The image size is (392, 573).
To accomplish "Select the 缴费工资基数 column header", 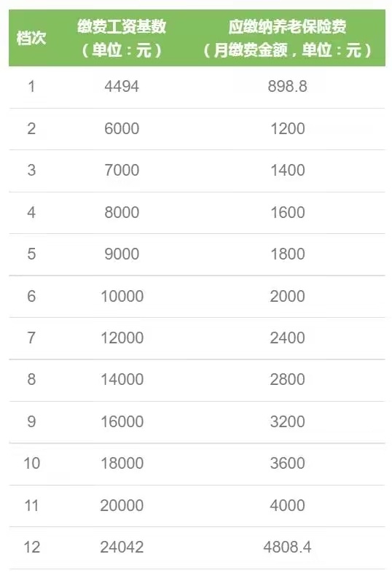I will point(122,38).
